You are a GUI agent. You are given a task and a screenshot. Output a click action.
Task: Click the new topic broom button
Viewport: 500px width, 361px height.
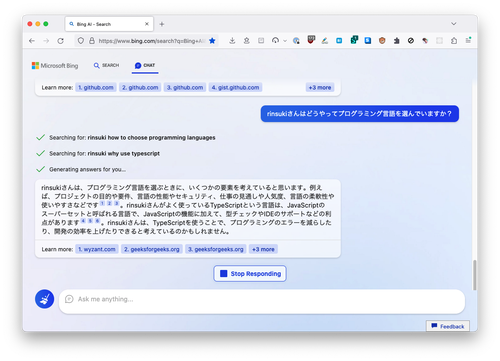click(x=45, y=299)
